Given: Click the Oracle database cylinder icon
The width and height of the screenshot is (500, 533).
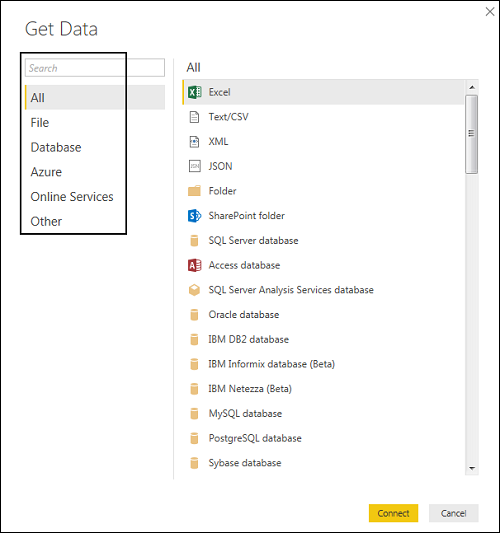Looking at the screenshot, I should click(194, 315).
